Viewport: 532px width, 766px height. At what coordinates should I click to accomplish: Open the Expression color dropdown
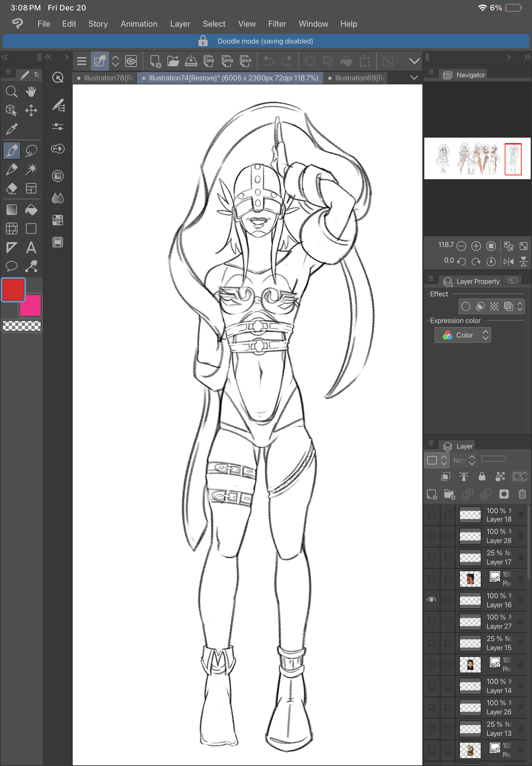point(463,335)
